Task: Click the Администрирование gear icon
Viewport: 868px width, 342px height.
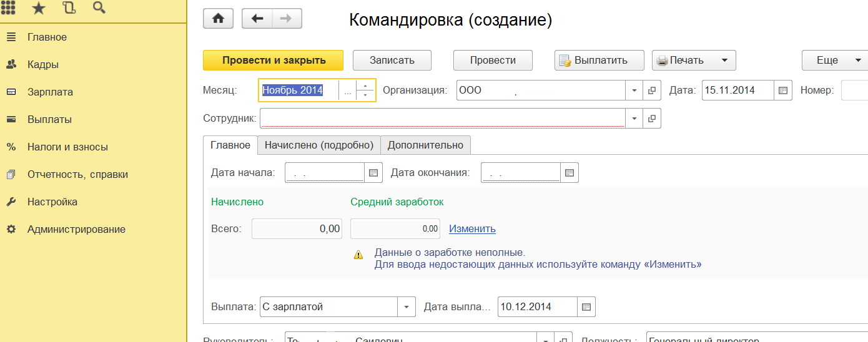Action: (x=11, y=229)
